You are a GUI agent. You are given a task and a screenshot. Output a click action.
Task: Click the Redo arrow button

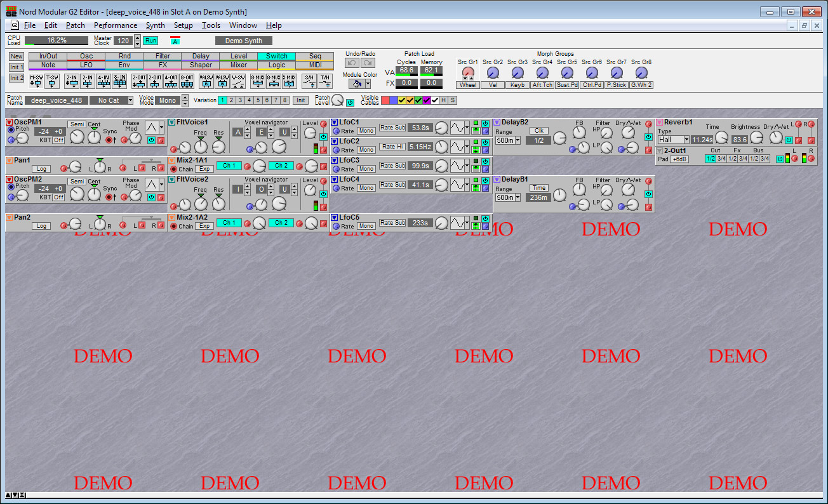click(368, 63)
